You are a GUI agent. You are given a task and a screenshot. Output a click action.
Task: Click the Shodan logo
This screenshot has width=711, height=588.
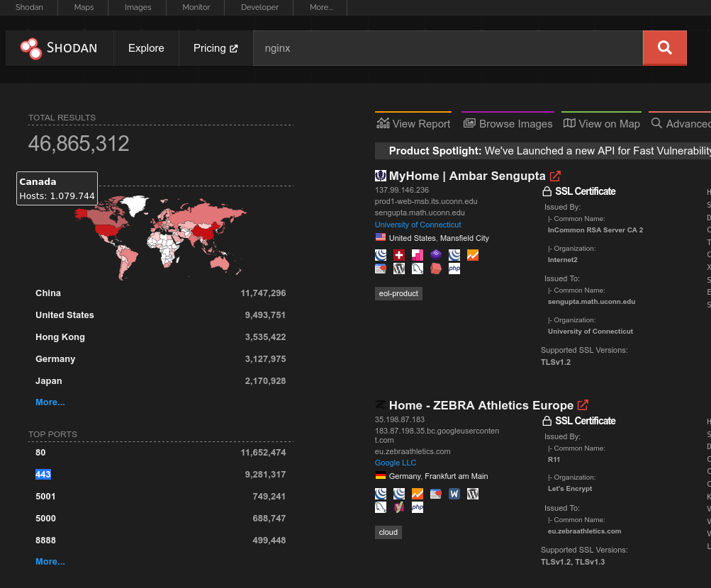click(59, 48)
